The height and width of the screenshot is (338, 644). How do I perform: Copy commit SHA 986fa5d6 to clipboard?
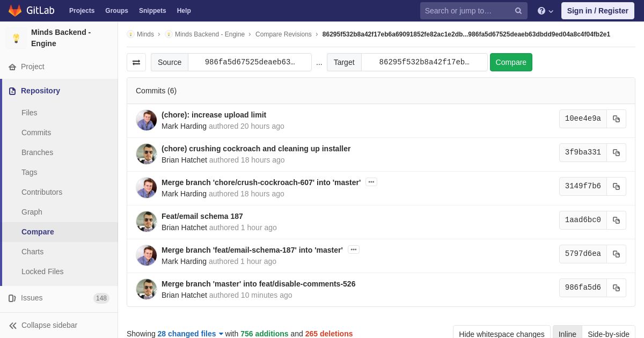pyautogui.click(x=616, y=288)
